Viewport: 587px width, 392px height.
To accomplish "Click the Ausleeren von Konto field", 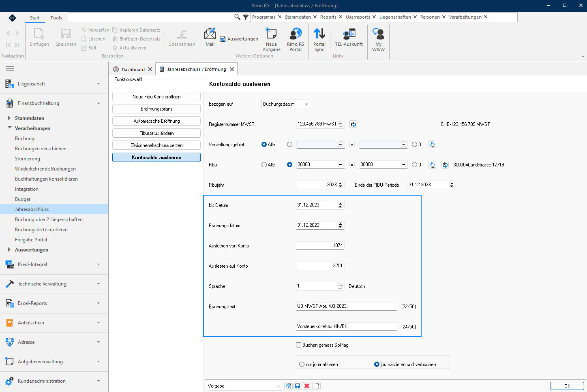I will pyautogui.click(x=320, y=245).
